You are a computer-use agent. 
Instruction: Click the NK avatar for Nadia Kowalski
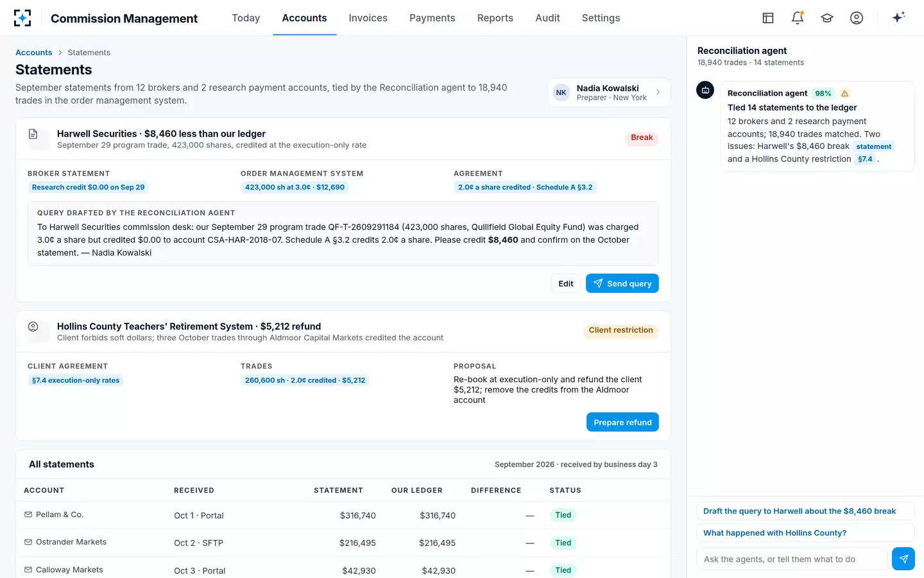(561, 92)
